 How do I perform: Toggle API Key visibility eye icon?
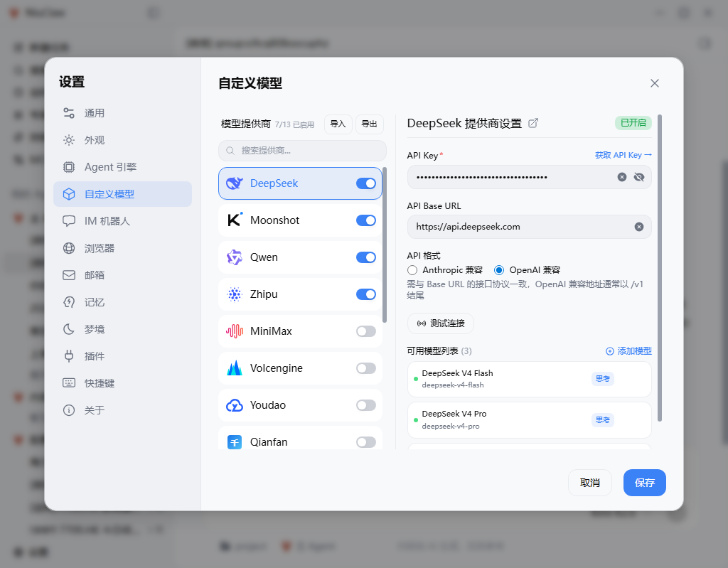coord(639,177)
